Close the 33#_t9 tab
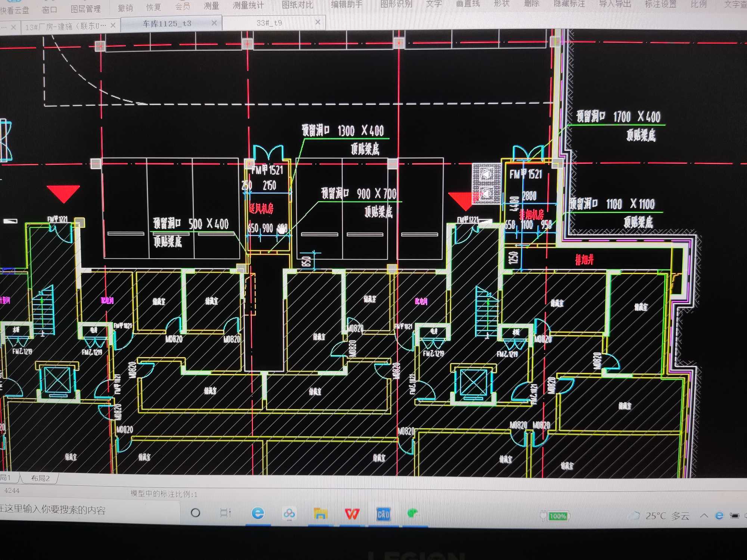The image size is (747, 560). [318, 22]
